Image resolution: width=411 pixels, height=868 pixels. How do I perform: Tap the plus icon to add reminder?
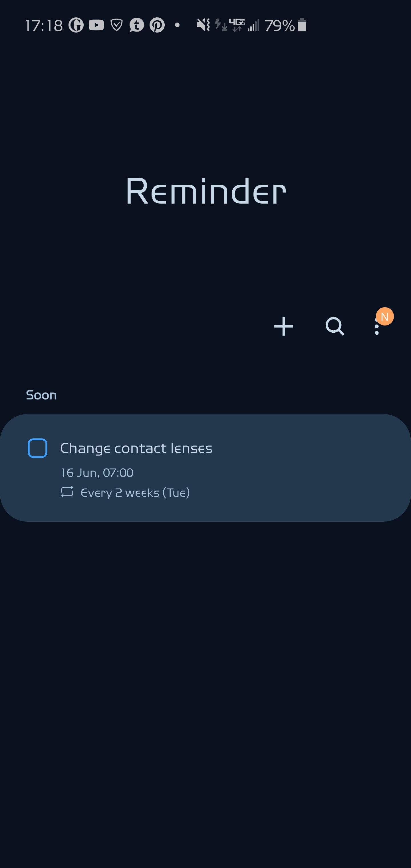click(283, 326)
